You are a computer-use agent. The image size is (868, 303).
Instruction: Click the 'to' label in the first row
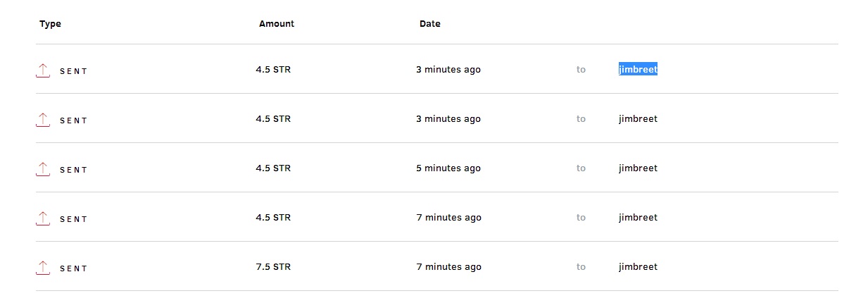coord(581,70)
